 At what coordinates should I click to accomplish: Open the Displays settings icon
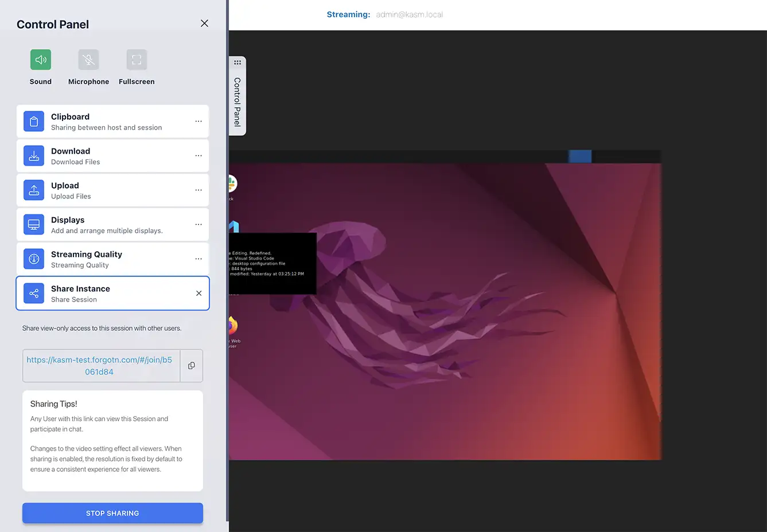pos(33,224)
